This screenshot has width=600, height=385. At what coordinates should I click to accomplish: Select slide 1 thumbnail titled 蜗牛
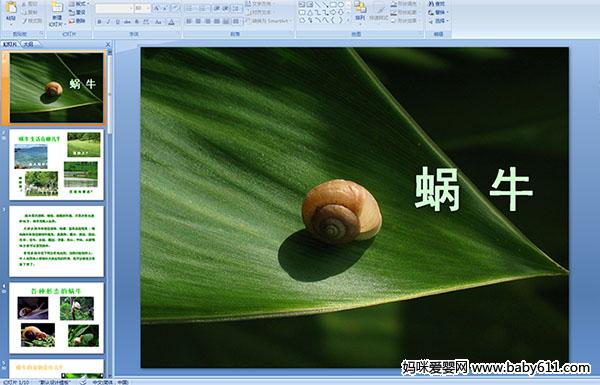click(x=56, y=88)
